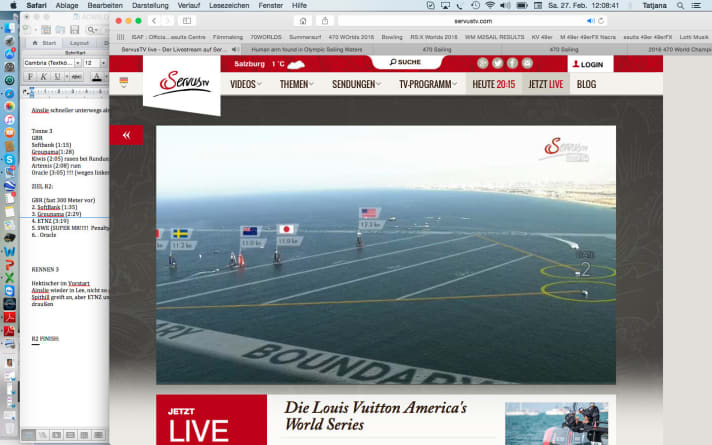
Task: Show Safari sidebar with the sidebar icon
Action: [187, 21]
